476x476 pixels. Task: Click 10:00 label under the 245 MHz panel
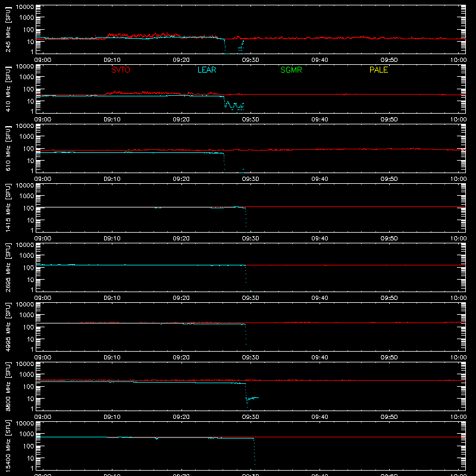click(458, 60)
